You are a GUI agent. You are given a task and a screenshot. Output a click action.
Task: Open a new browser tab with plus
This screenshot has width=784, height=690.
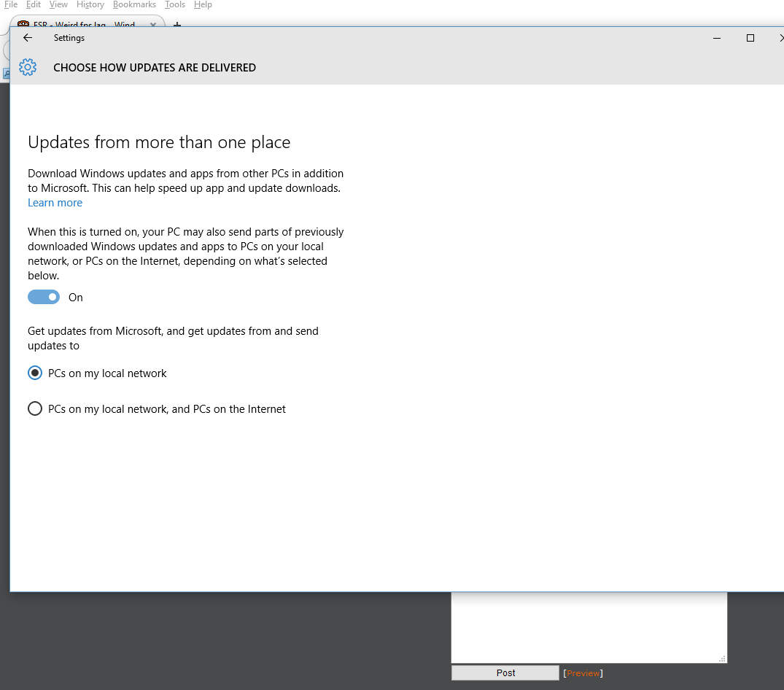pos(176,25)
